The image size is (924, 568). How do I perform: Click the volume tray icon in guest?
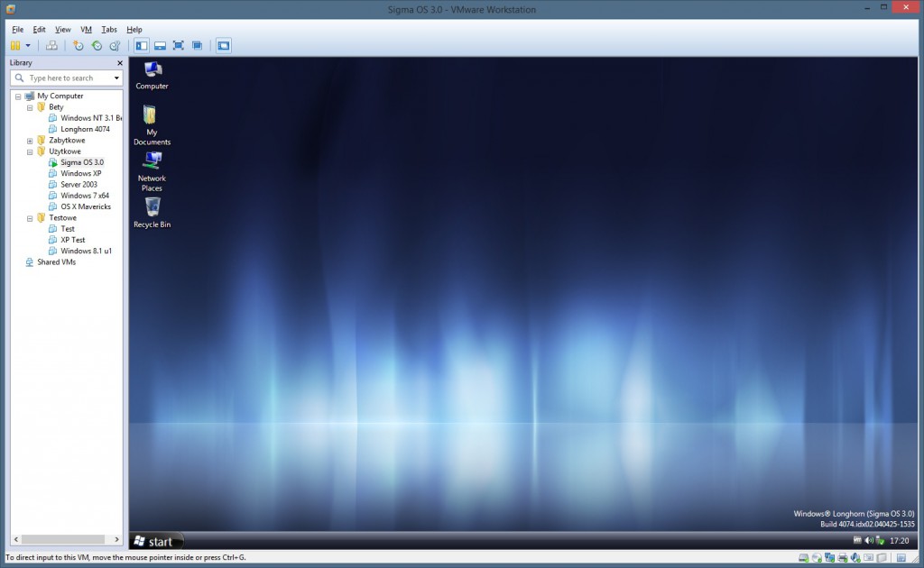tap(869, 540)
